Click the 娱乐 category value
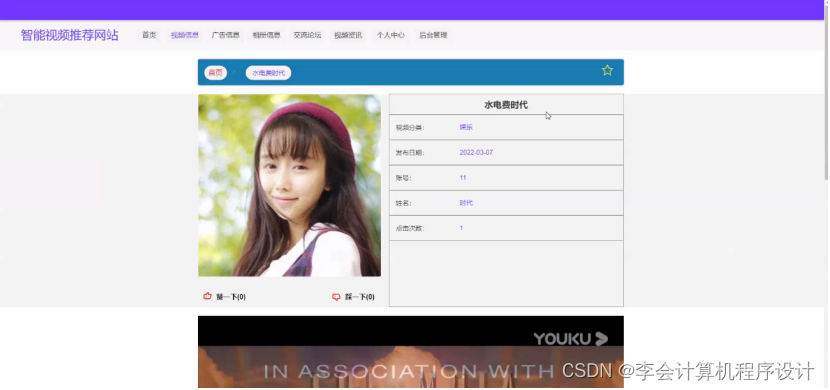830x390 pixels. tap(466, 127)
